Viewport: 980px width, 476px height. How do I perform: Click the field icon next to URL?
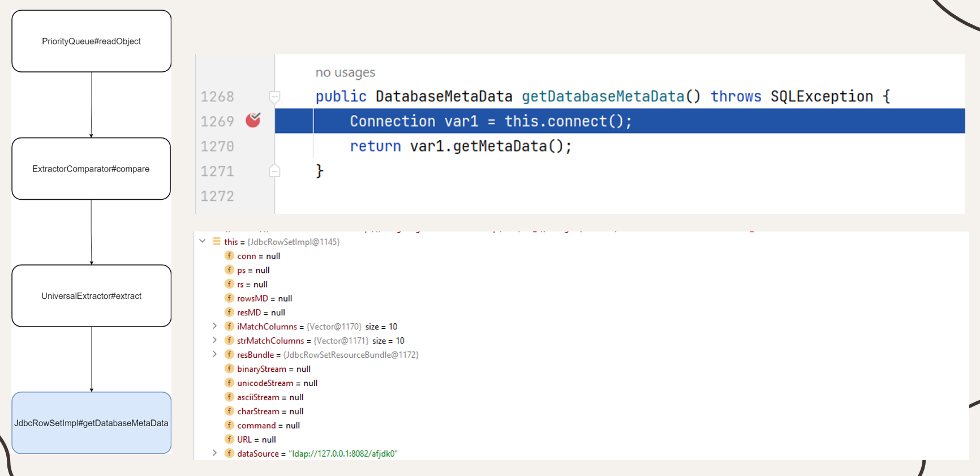(x=229, y=440)
